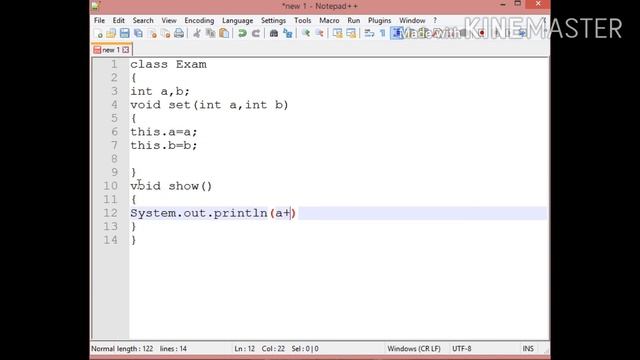Open the Run menu
The image size is (640, 360).
354,20
